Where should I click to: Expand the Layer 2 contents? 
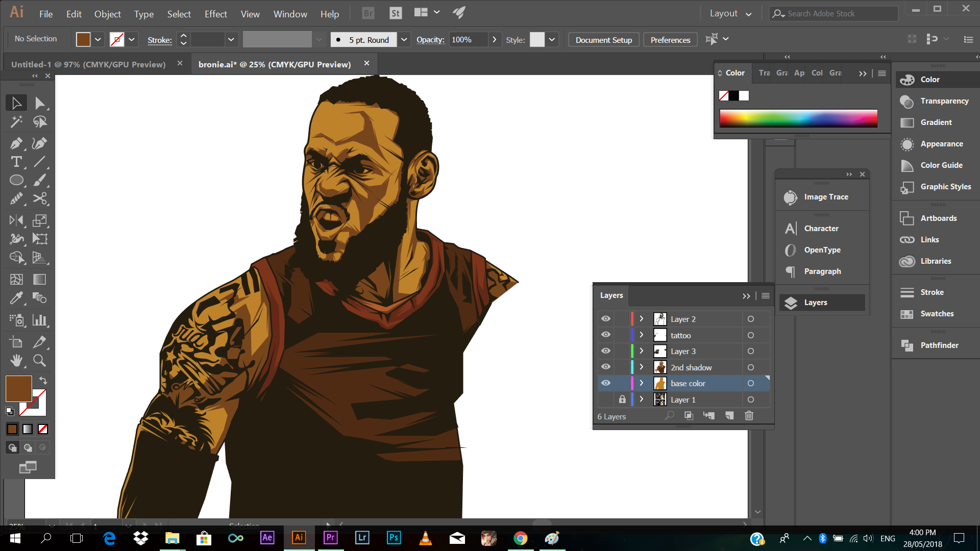click(x=642, y=319)
